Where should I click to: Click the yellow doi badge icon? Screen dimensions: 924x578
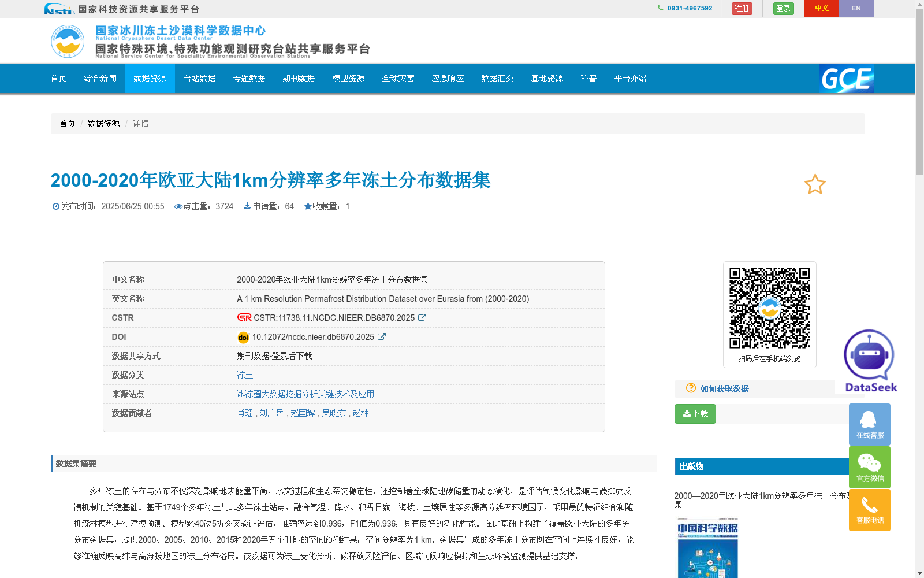[243, 337]
